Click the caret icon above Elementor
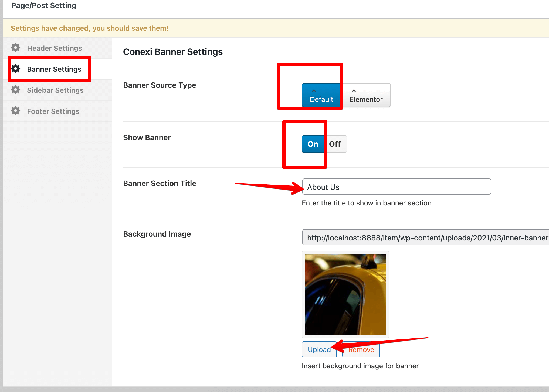This screenshot has height=392, width=549. tap(354, 91)
